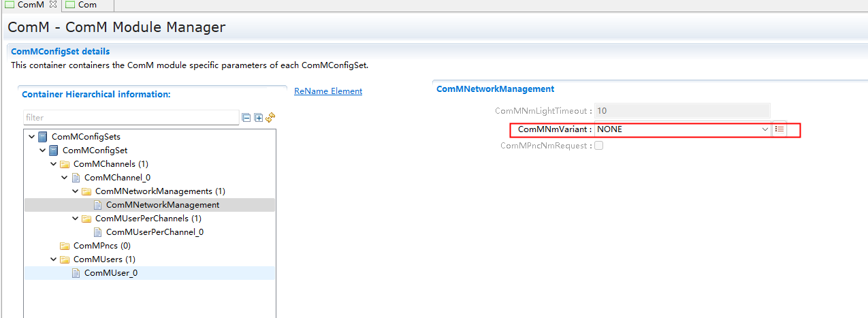Close the ComM editor tab
Image resolution: width=868 pixels, height=318 pixels.
pyautogui.click(x=53, y=5)
